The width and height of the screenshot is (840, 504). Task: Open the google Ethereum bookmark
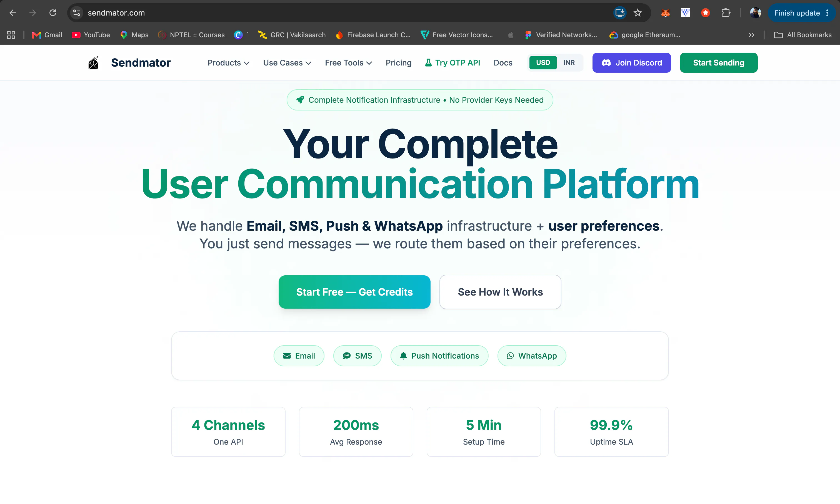pos(645,35)
